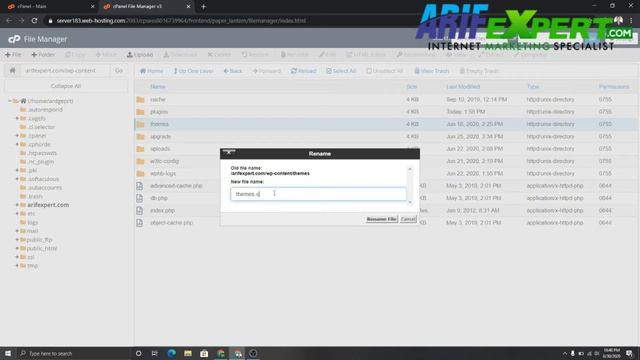Sort files by the Name column
This screenshot has width=640, height=360.
(158, 87)
